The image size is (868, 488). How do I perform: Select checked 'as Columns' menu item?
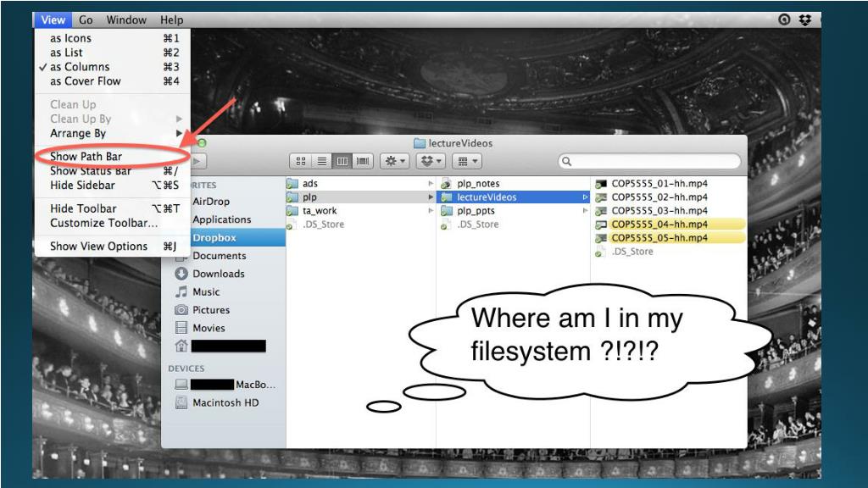[x=113, y=67]
